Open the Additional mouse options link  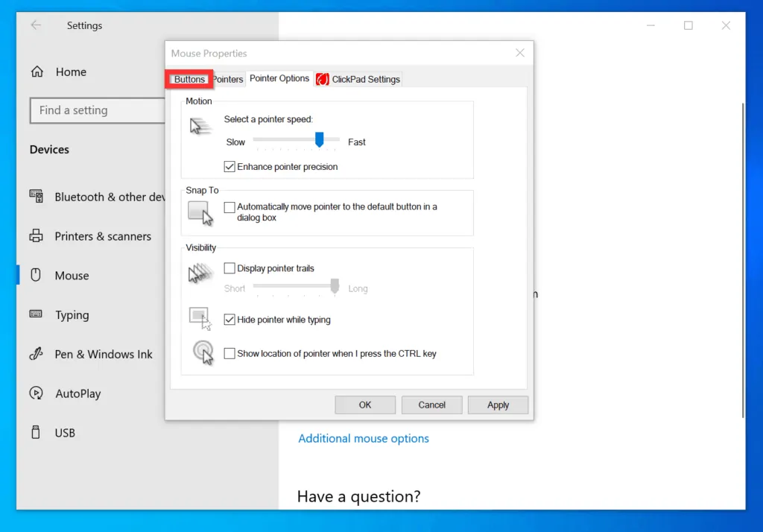(x=364, y=439)
